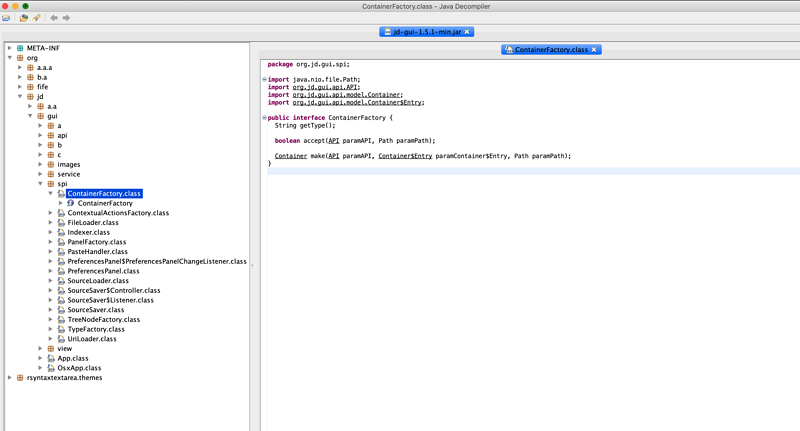Click the Search toolbar icon

click(37, 18)
